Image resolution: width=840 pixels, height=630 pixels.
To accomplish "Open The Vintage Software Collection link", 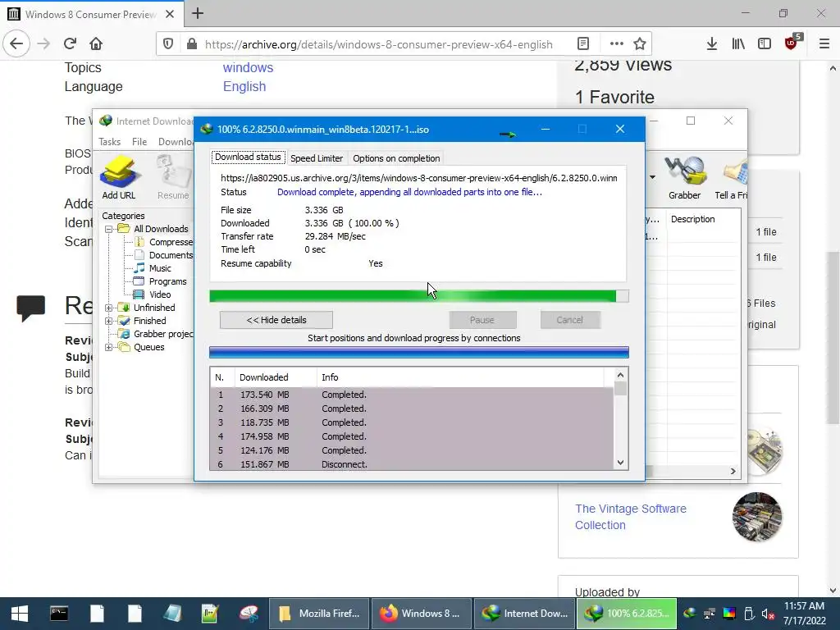I will [631, 517].
